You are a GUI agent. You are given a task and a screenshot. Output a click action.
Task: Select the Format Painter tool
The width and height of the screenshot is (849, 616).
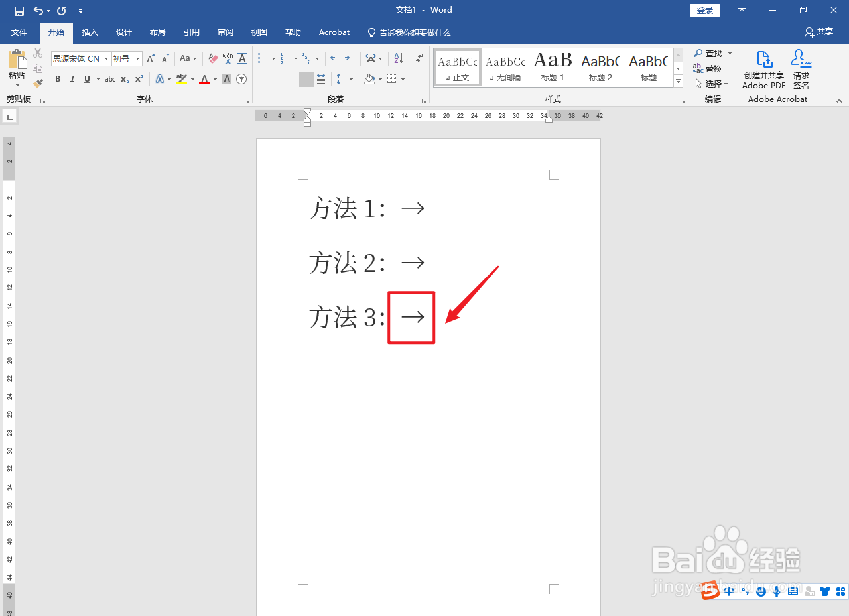38,83
